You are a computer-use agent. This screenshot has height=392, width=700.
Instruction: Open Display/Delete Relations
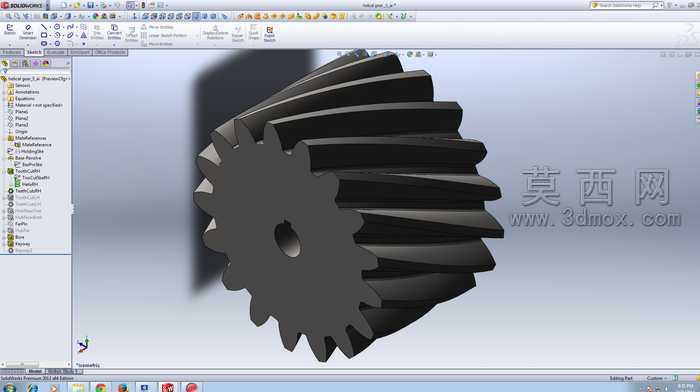click(x=215, y=32)
